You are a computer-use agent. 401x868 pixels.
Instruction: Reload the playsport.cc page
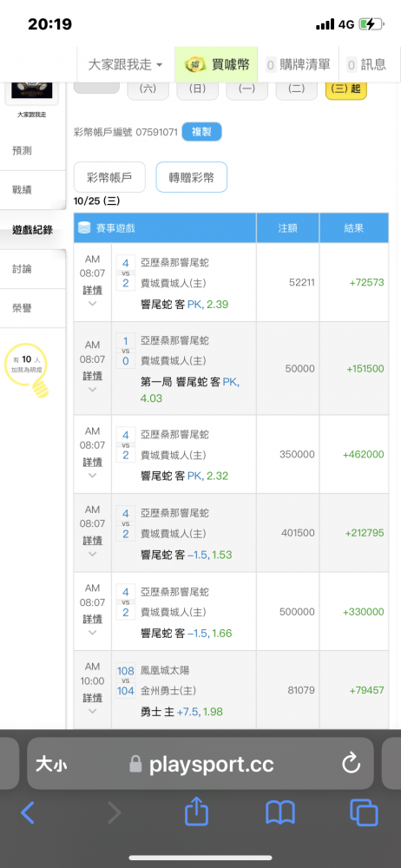coord(352,764)
